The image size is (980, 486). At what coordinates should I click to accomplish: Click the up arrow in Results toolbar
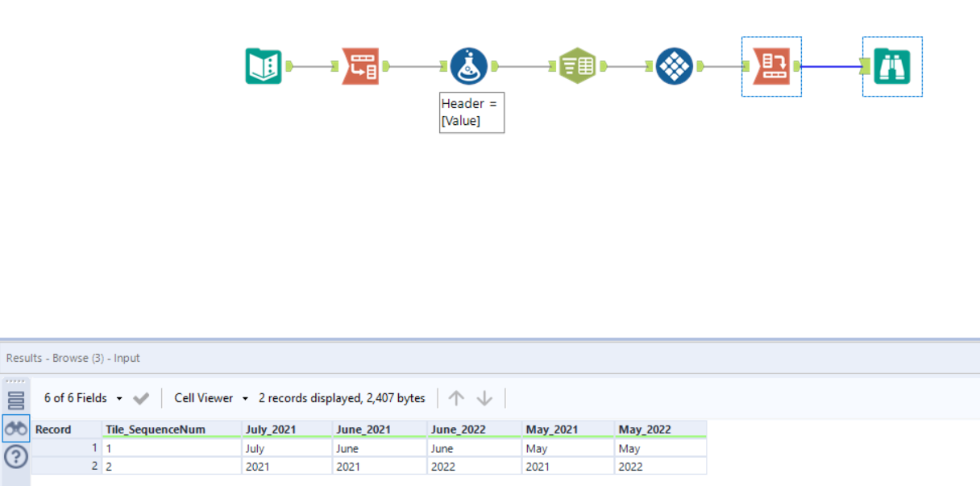click(457, 397)
